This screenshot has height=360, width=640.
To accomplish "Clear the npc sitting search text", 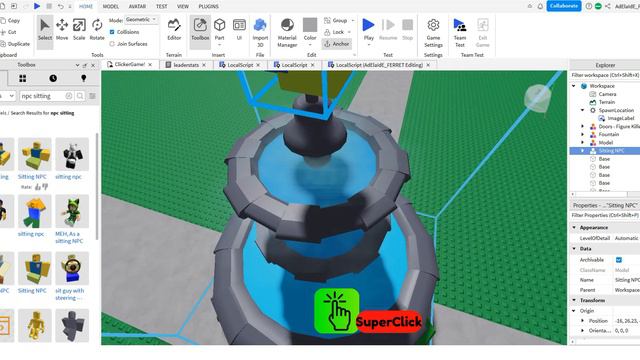I will (x=69, y=96).
